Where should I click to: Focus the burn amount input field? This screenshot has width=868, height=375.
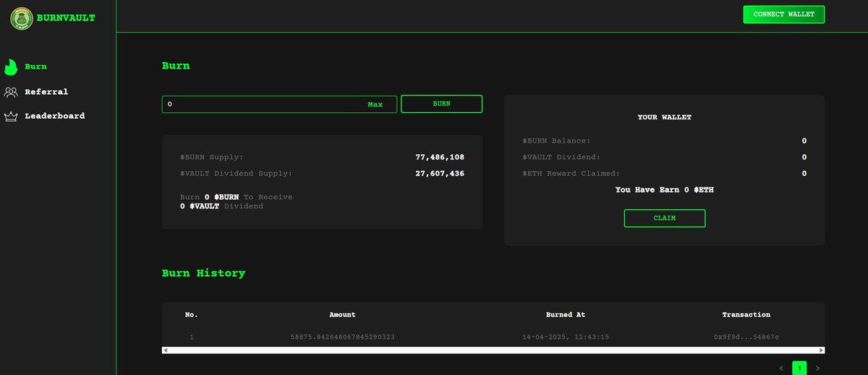click(279, 104)
